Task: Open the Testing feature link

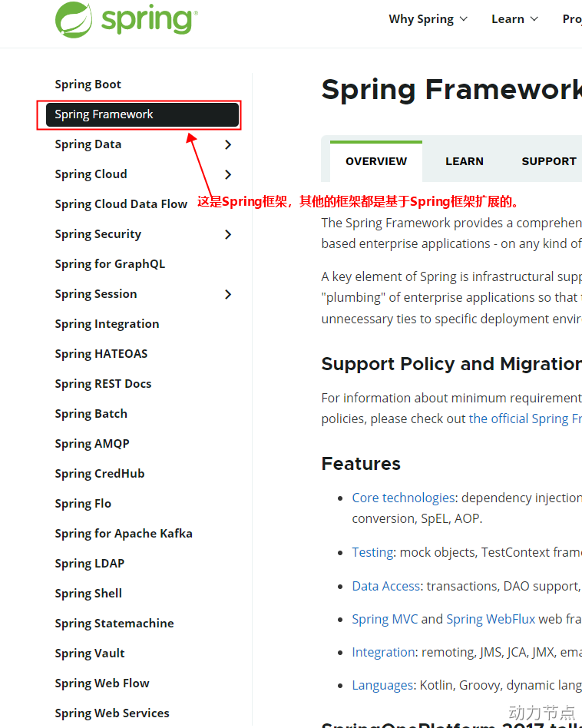Action: point(372,552)
